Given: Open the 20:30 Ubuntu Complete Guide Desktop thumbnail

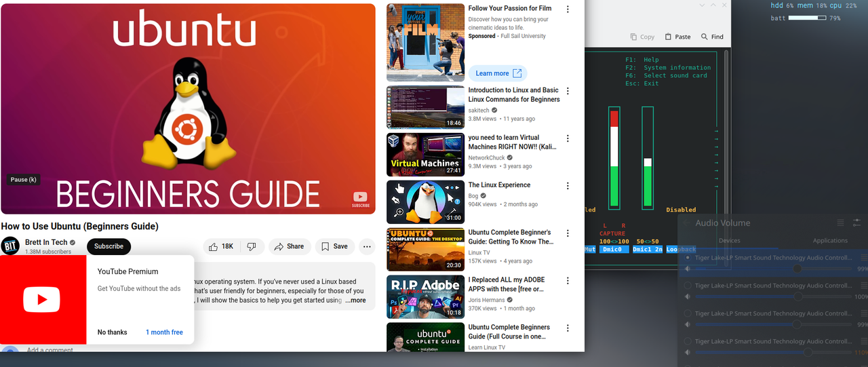Looking at the screenshot, I should coord(425,250).
